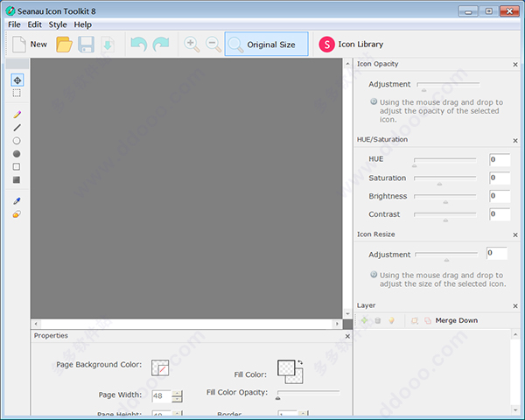Image resolution: width=525 pixels, height=420 pixels.
Task: Select the Move tool
Action: tap(17, 80)
